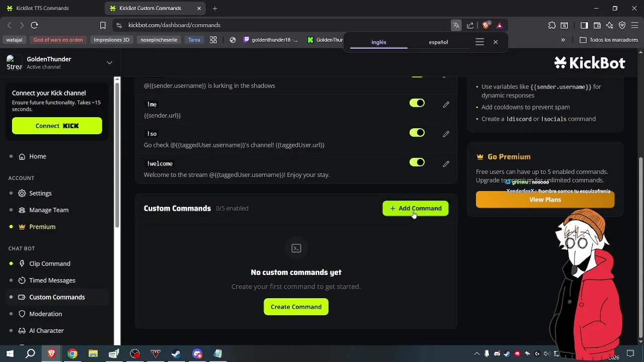The width and height of the screenshot is (644, 362).
Task: Click the Brave Rewards triangle icon
Action: [499, 25]
